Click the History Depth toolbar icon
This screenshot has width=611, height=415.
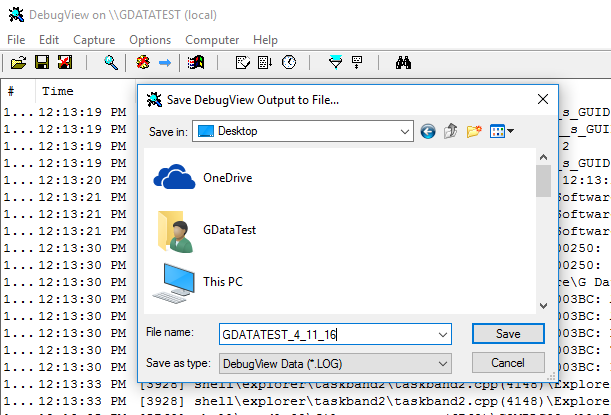(x=357, y=62)
